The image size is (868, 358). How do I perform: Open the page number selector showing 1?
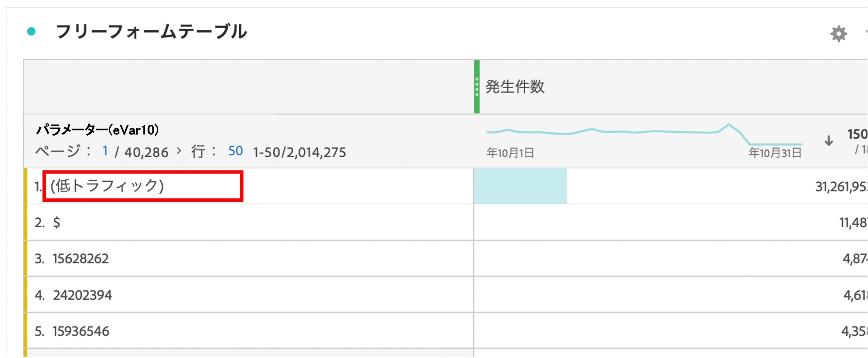[105, 151]
